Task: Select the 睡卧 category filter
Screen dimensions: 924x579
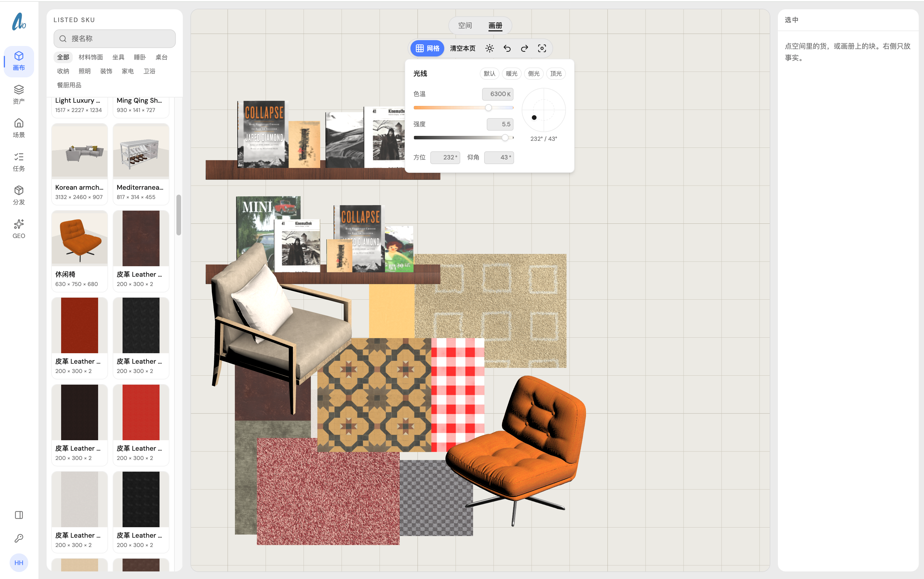Action: (140, 57)
